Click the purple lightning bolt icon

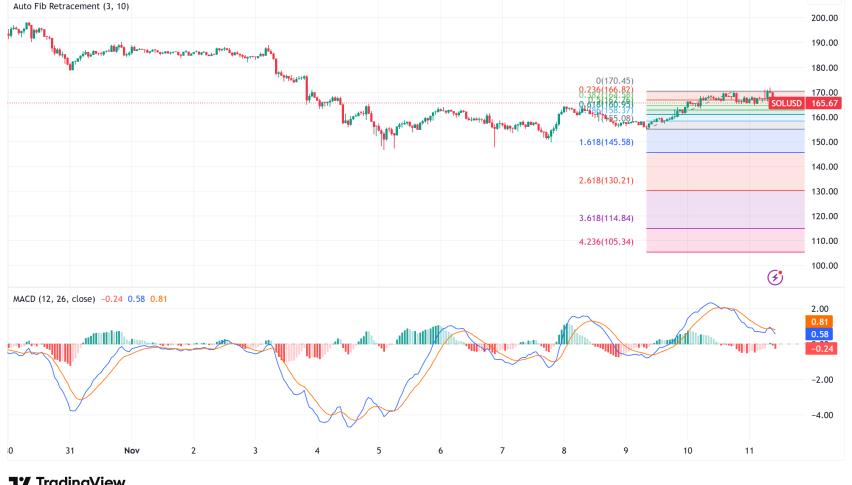773,277
